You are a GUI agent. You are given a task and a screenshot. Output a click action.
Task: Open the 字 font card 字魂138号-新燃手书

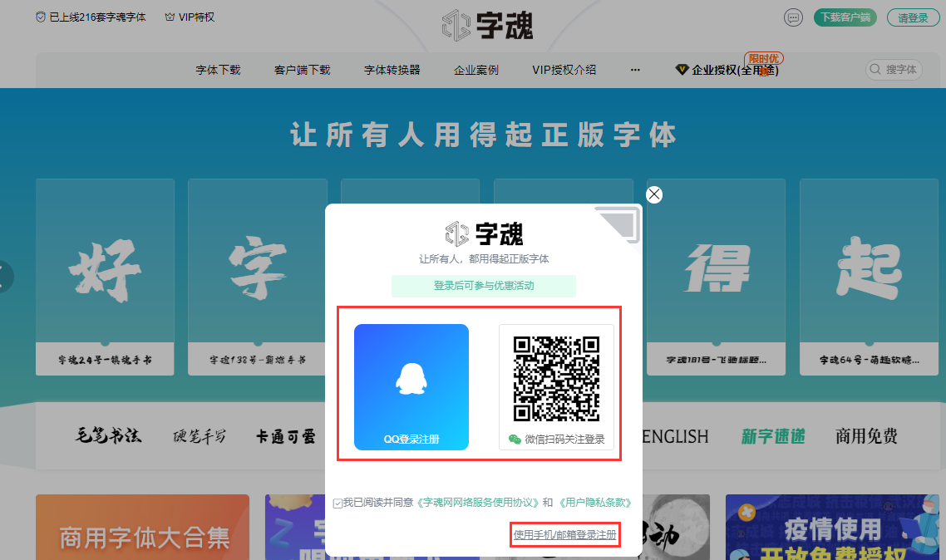(x=258, y=278)
